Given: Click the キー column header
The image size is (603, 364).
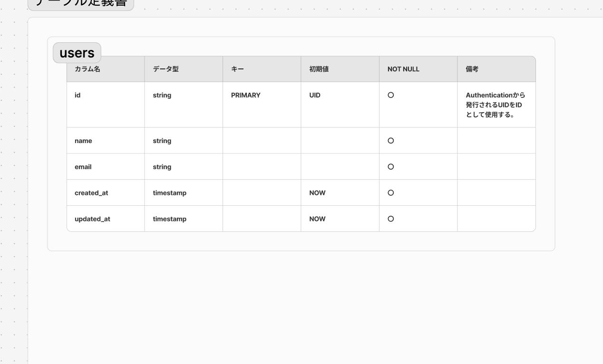Looking at the screenshot, I should [237, 68].
